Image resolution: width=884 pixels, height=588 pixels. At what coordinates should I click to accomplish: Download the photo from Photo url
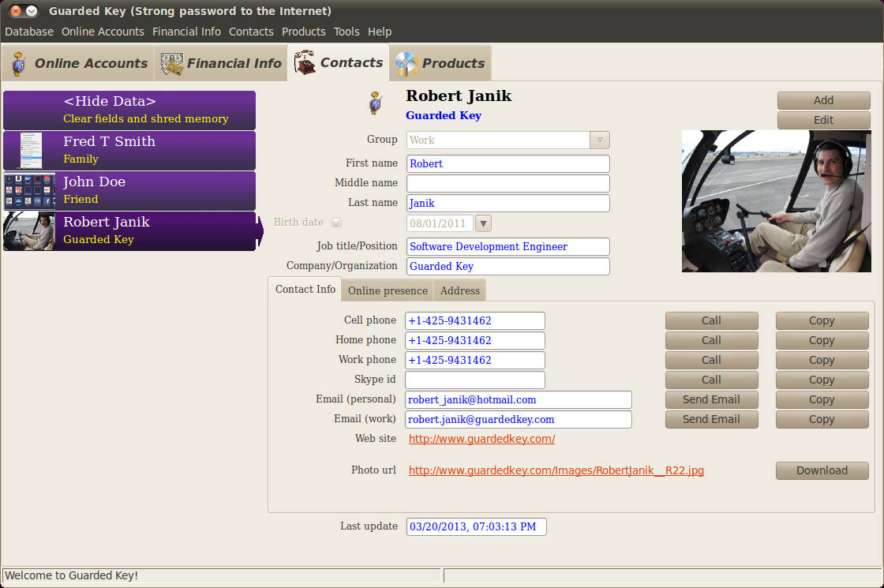(x=822, y=470)
